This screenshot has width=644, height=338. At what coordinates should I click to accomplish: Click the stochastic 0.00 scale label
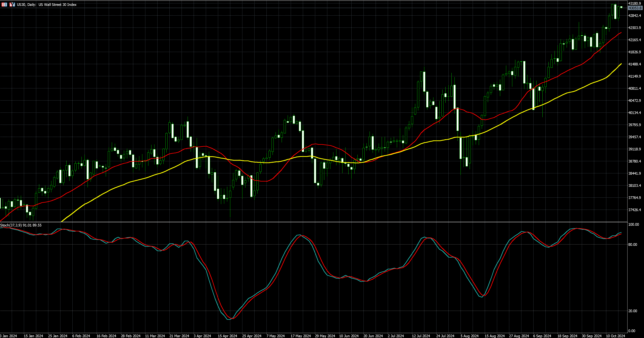pyautogui.click(x=631, y=331)
